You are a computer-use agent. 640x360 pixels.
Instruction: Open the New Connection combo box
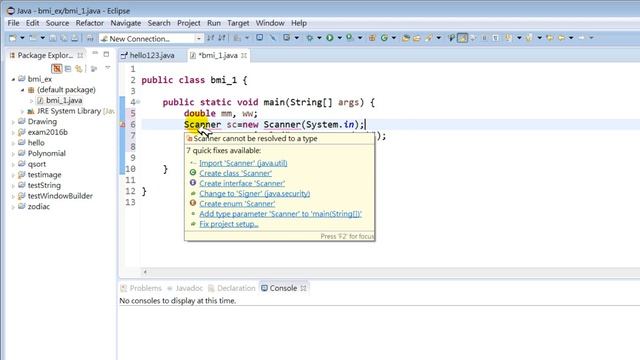(x=151, y=38)
